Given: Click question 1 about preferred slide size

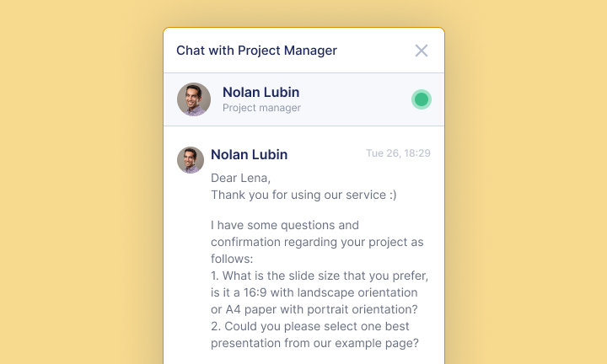Looking at the screenshot, I should [320, 276].
